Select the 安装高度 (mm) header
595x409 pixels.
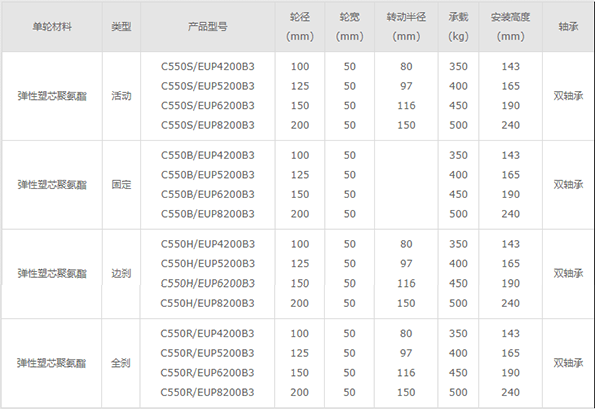click(x=510, y=27)
